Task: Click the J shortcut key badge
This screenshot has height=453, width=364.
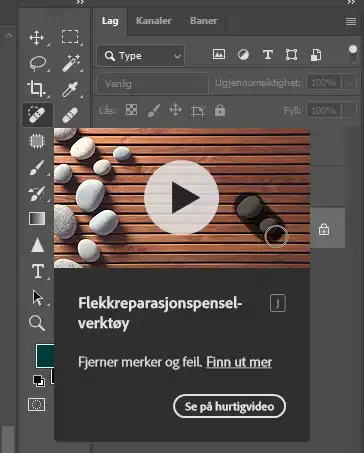Action: (x=278, y=303)
